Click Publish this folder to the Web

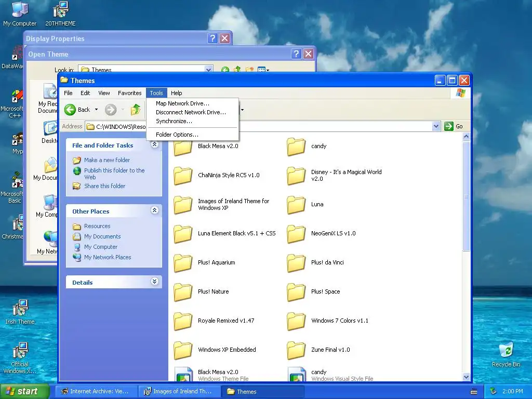pyautogui.click(x=114, y=174)
